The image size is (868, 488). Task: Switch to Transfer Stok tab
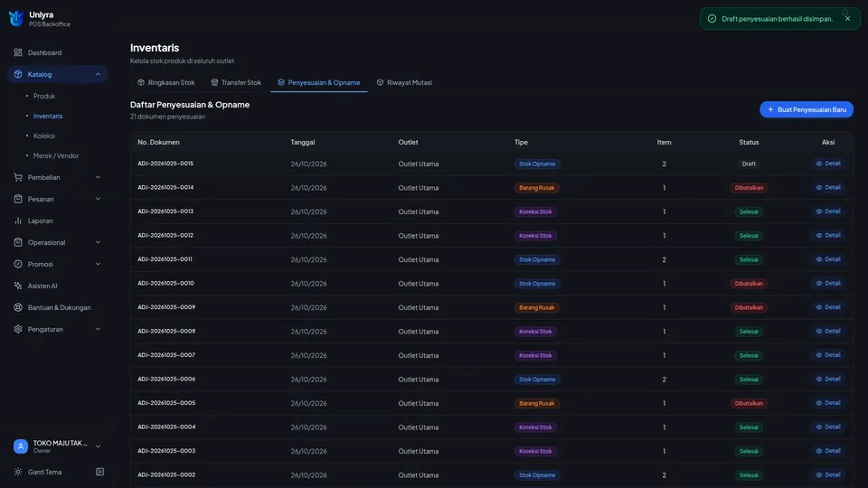pos(236,82)
